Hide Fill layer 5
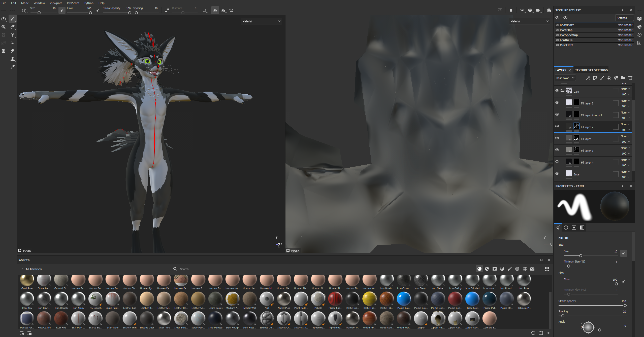Viewport: 644px width, 337px height. click(x=557, y=102)
